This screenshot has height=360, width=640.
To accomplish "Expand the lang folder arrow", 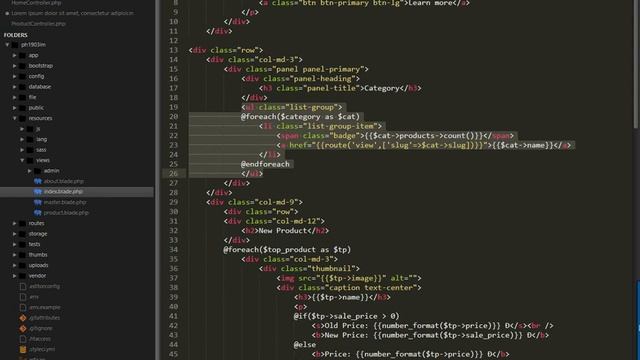I will (22, 139).
